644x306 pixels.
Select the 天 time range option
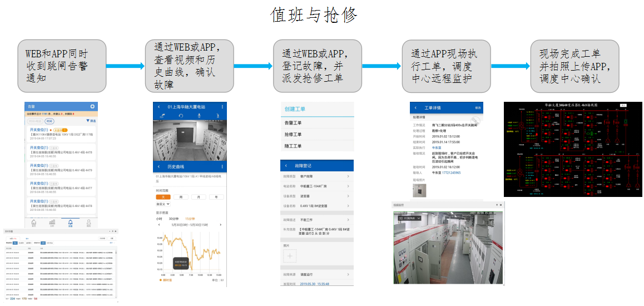click(x=164, y=197)
